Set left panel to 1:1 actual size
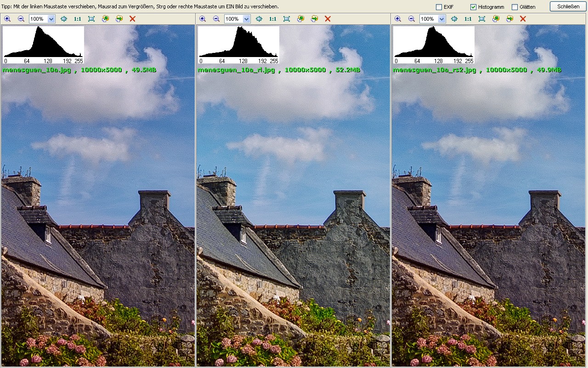 pyautogui.click(x=78, y=19)
